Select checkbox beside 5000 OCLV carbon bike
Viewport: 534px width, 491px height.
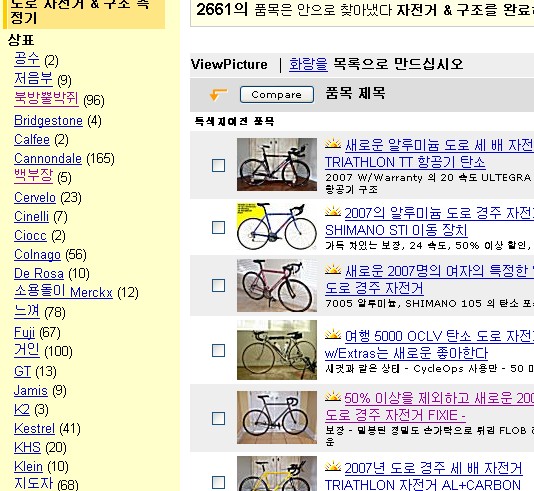pos(218,350)
